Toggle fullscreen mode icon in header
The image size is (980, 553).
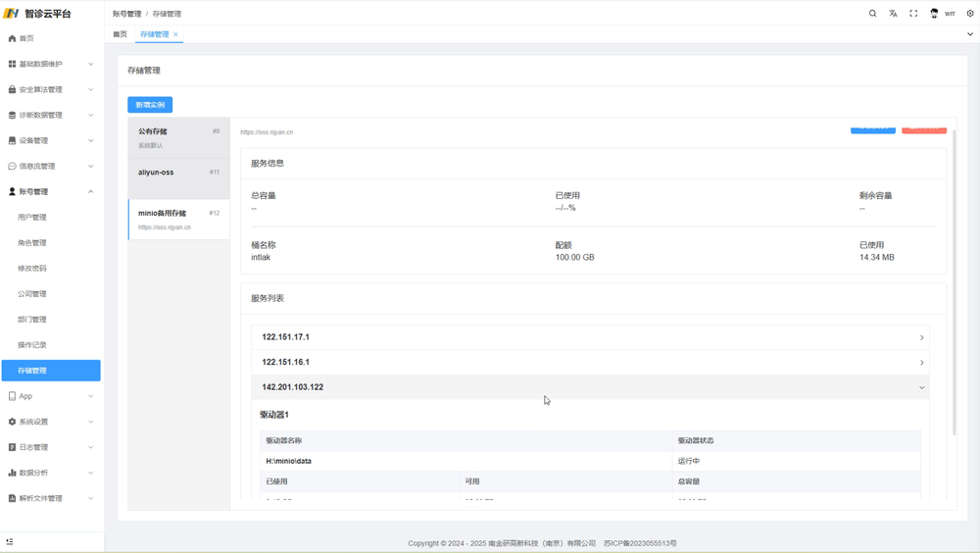tap(913, 14)
